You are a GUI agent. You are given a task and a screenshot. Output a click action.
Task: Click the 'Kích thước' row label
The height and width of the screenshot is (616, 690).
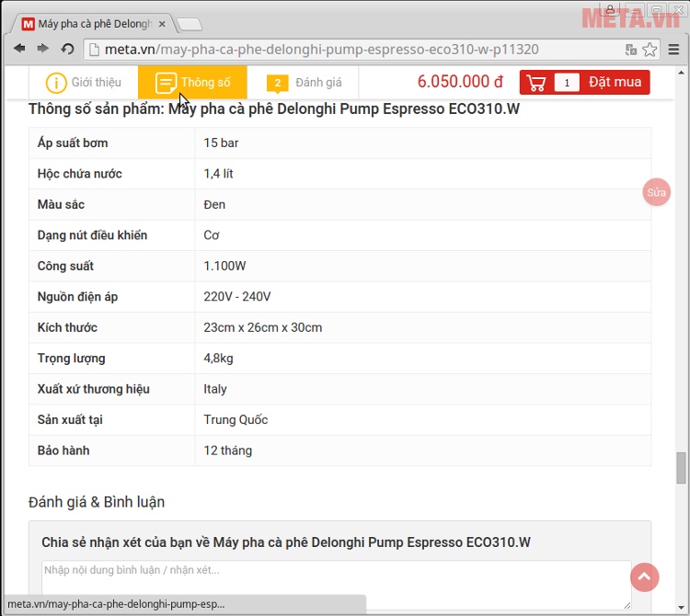point(67,327)
